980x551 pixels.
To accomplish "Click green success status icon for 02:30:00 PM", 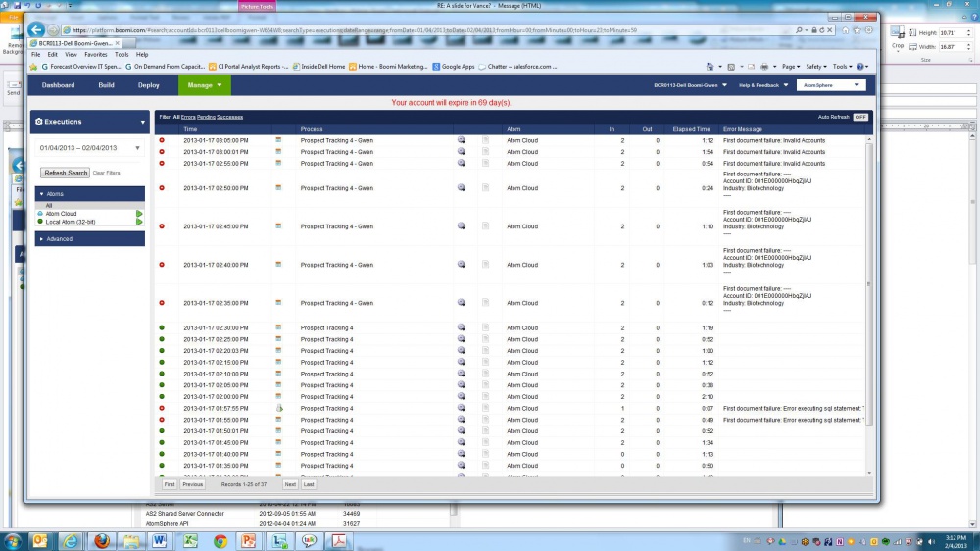I will coord(162,327).
